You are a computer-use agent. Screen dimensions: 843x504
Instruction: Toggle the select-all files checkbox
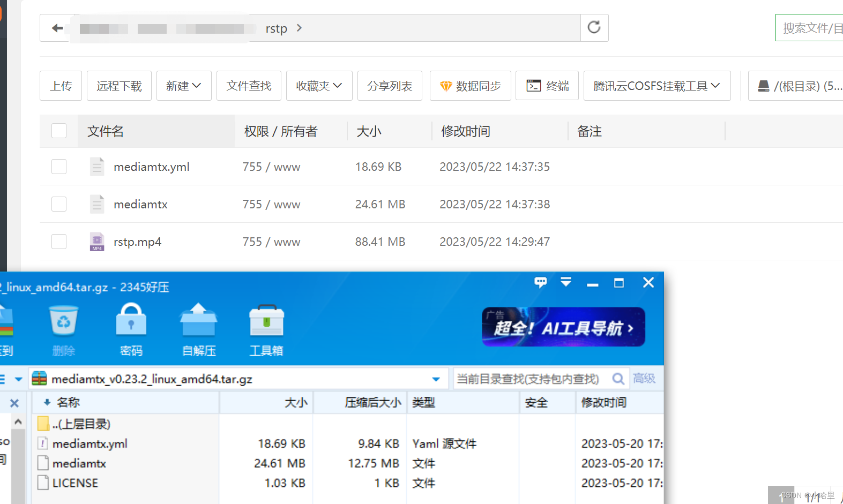59,131
